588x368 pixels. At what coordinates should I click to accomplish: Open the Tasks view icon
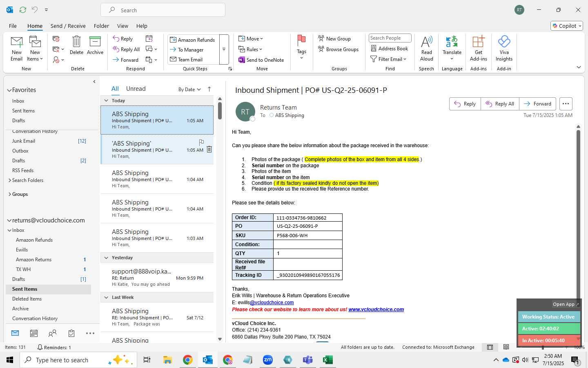pos(71,333)
